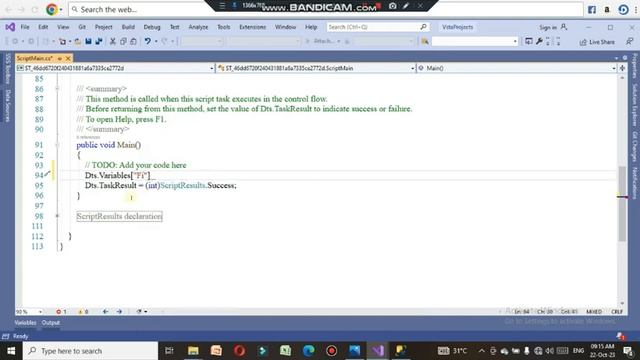
Task: Expand the ScriptResults declaration region
Action: point(57,216)
